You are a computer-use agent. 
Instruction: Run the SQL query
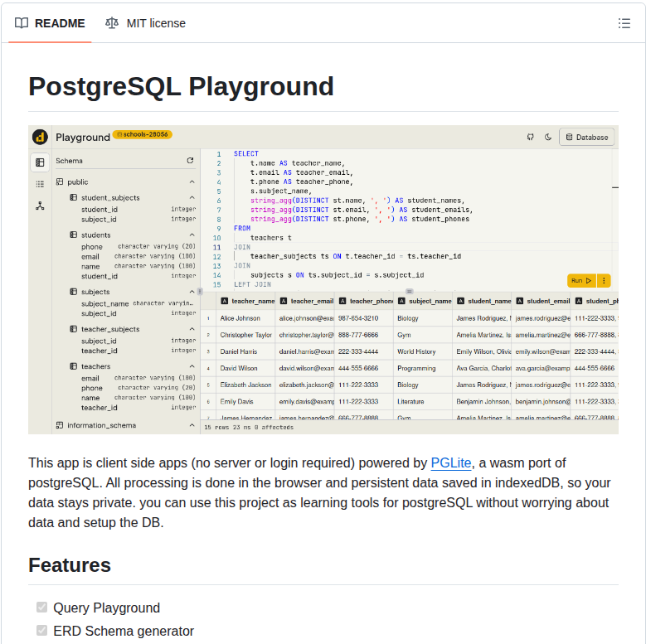pyautogui.click(x=581, y=280)
